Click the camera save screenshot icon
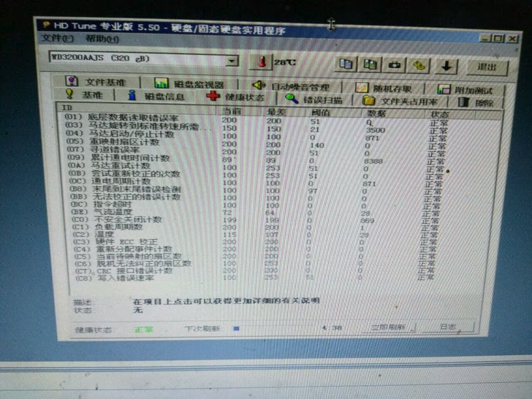 [x=395, y=65]
